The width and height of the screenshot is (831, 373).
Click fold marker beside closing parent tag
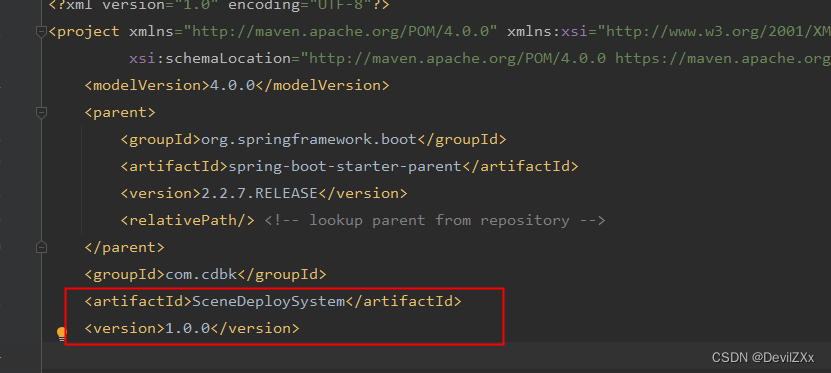41,247
